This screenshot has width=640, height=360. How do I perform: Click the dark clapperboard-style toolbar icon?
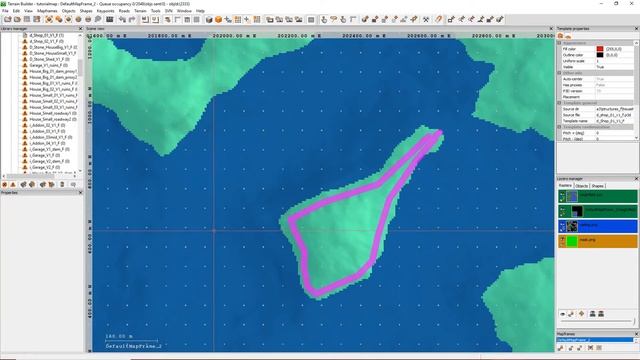[x=109, y=19]
